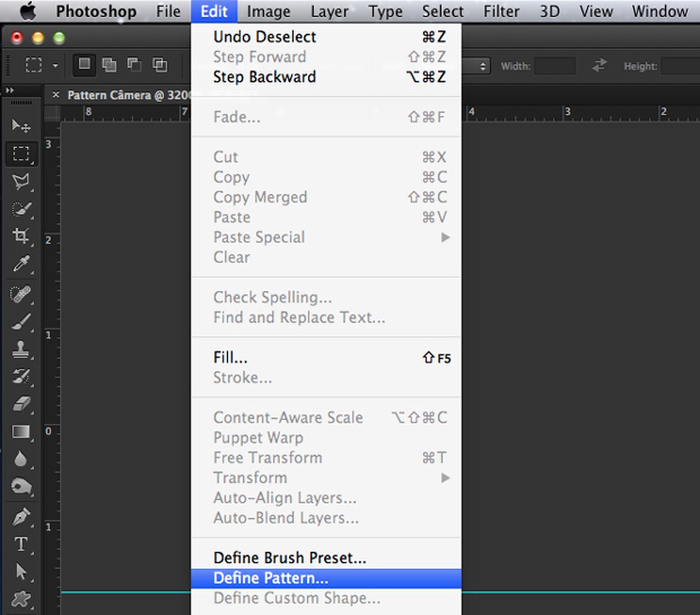Select the Eyedropper tool
The image size is (700, 615).
pyautogui.click(x=21, y=264)
